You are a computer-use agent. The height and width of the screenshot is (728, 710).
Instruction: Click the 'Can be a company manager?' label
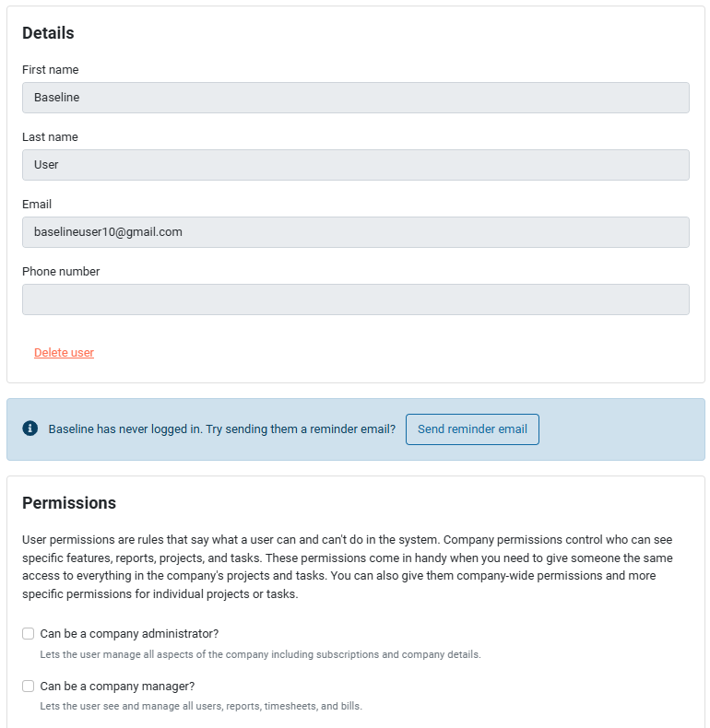pos(117,687)
